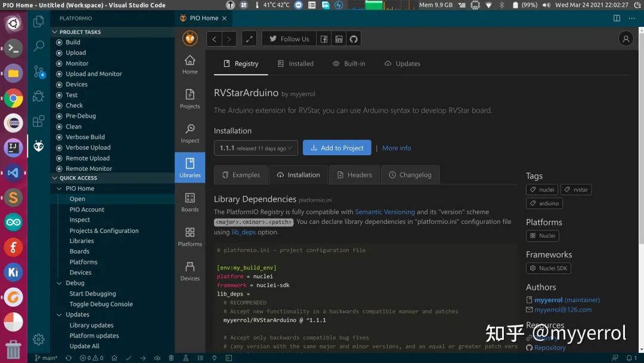Open PlatformIO LinkedIn page icon

click(x=339, y=39)
